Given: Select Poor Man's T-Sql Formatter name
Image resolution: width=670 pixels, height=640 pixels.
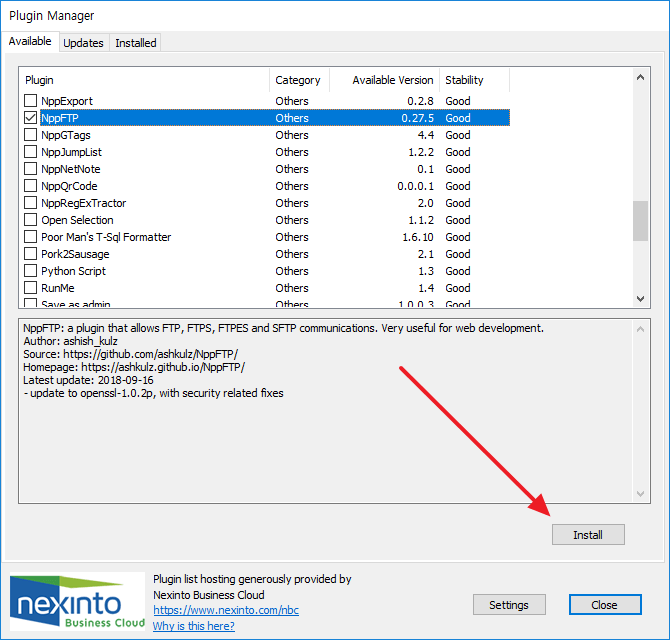Looking at the screenshot, I should pyautogui.click(x=106, y=237).
